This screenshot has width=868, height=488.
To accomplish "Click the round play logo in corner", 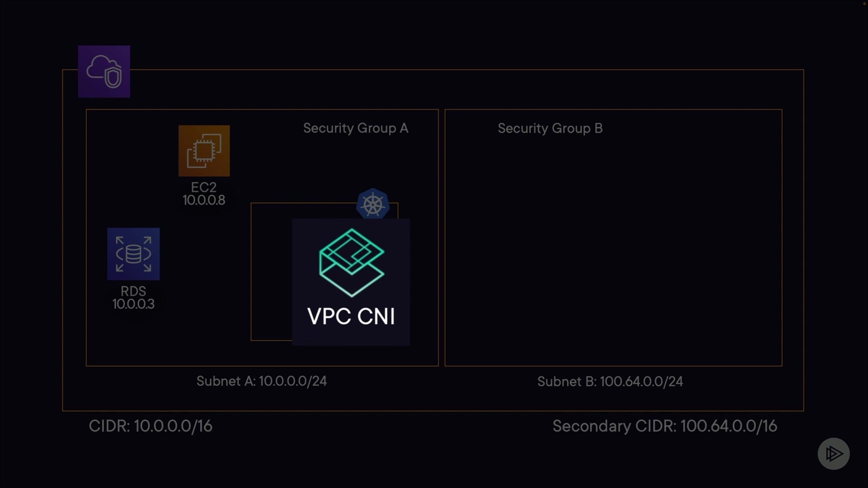I will [834, 454].
